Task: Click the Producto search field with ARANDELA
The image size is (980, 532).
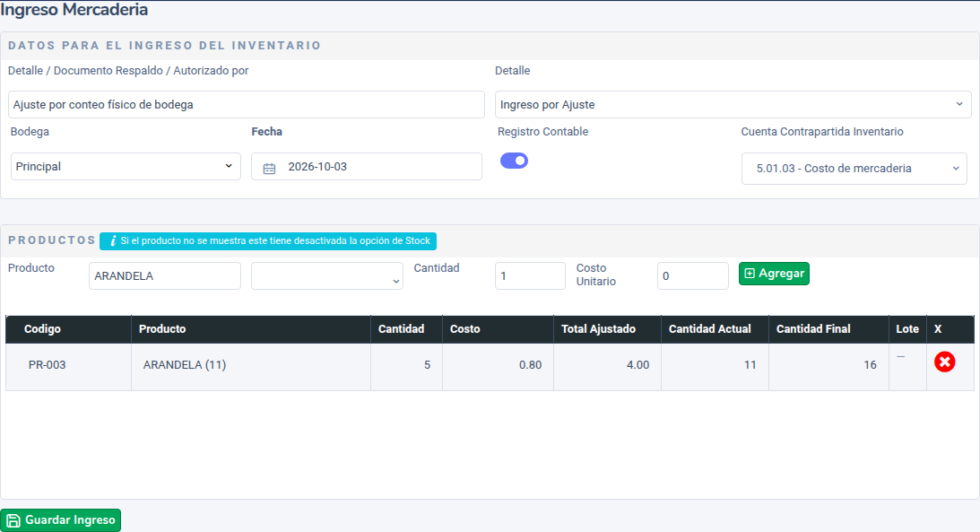Action: click(x=165, y=275)
